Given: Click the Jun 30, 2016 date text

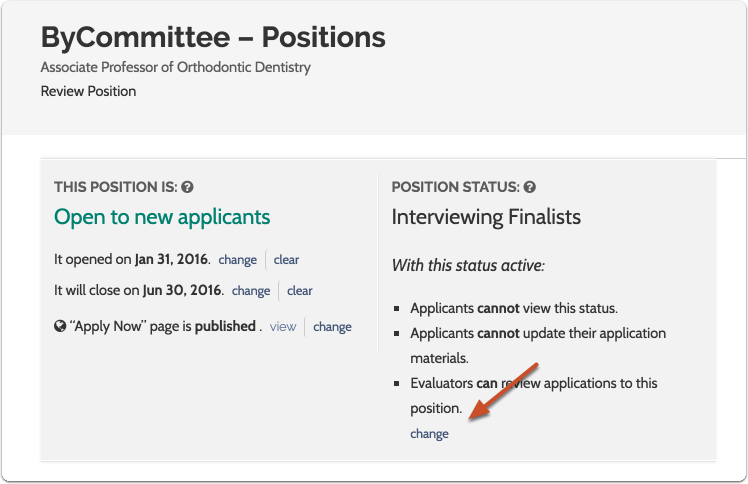Looking at the screenshot, I should (x=182, y=290).
